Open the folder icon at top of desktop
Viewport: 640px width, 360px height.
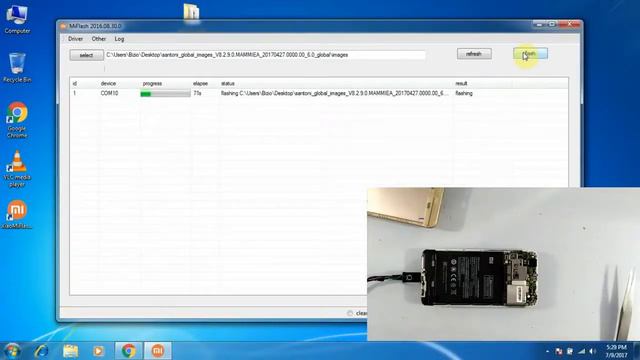[x=191, y=11]
